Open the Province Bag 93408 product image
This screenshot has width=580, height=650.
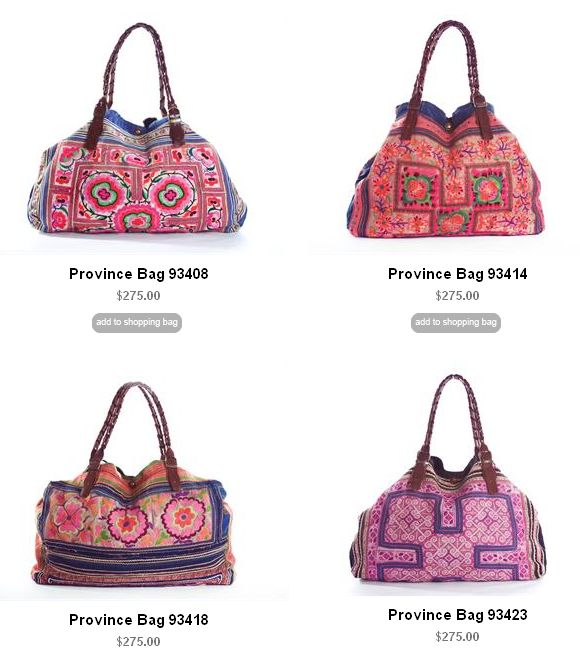pyautogui.click(x=137, y=129)
